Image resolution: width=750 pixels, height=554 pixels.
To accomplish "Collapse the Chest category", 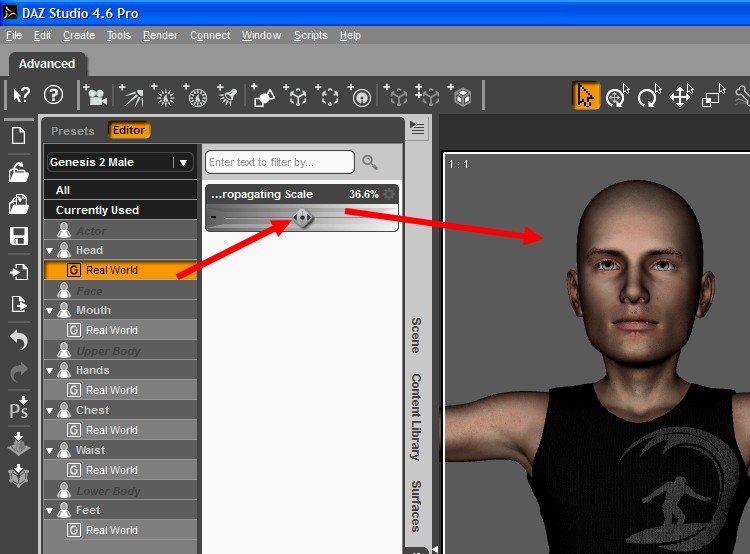I will [49, 411].
